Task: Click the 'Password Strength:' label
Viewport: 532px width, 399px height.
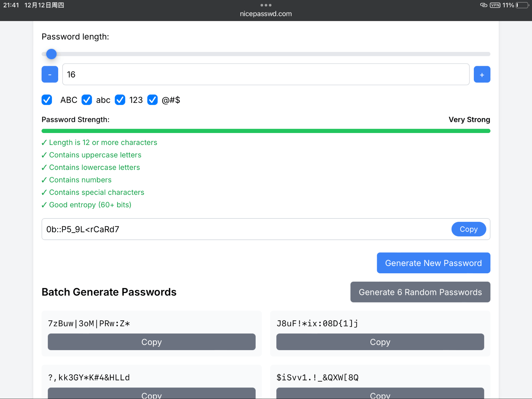Action: tap(75, 120)
